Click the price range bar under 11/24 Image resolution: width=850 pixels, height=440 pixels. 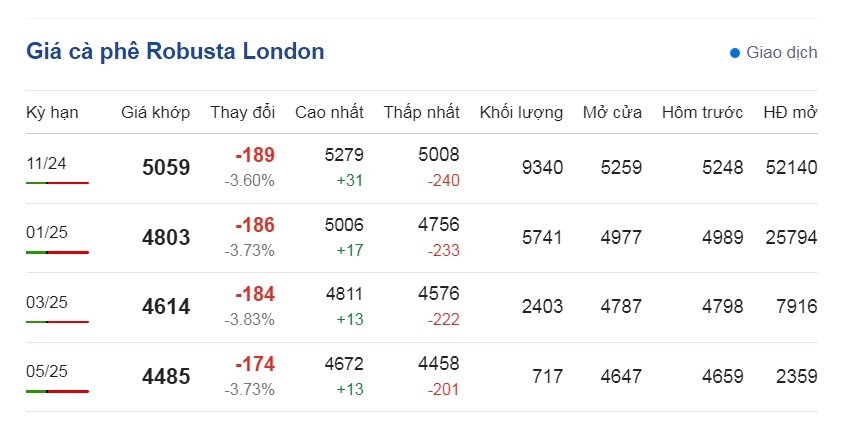click(x=57, y=183)
